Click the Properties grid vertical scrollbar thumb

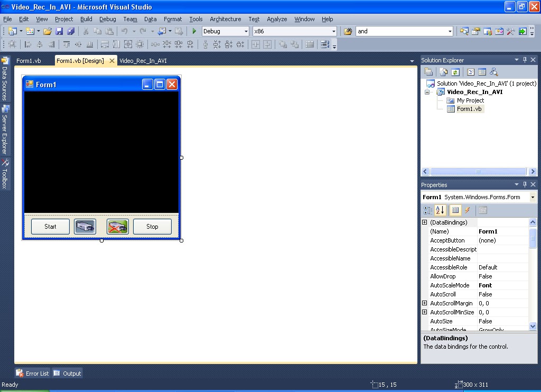point(533,238)
